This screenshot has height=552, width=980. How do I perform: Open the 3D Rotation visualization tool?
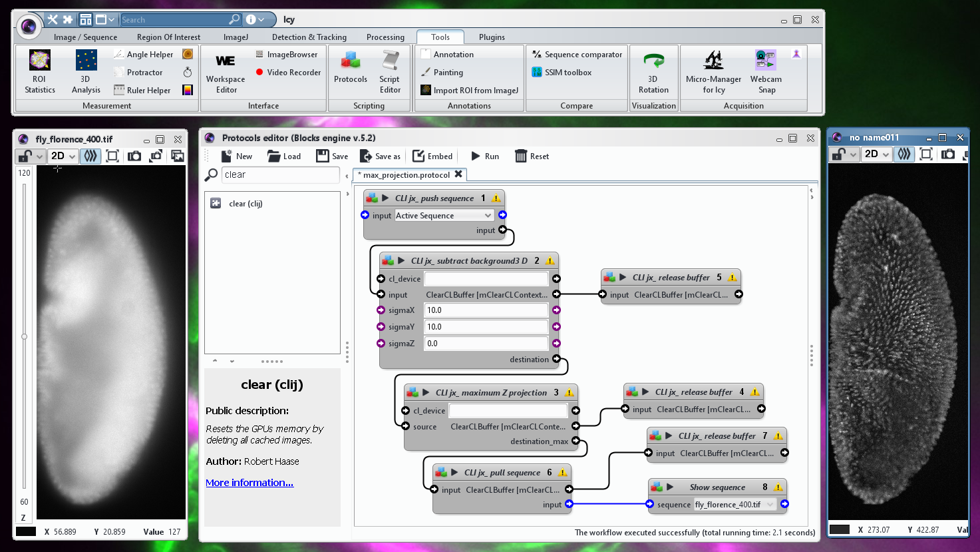[653, 70]
